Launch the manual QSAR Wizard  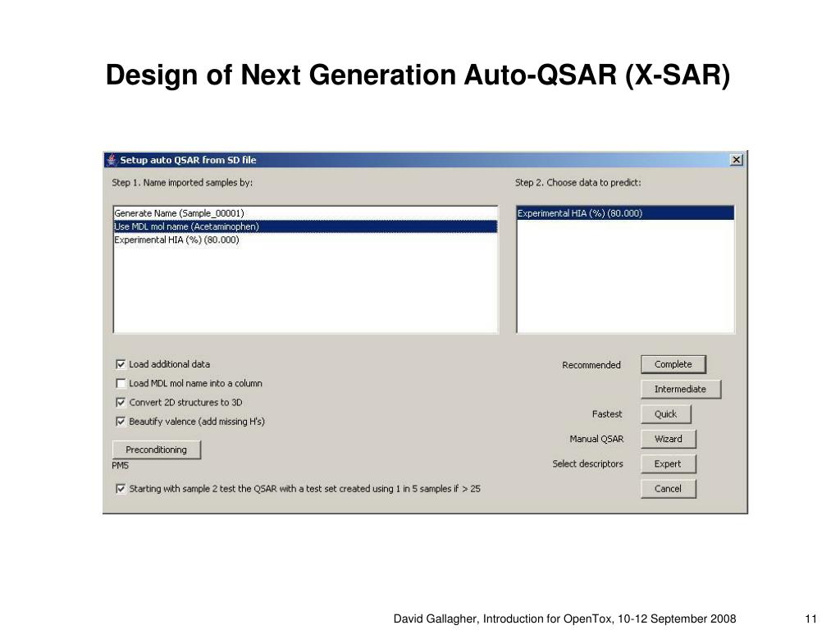(669, 439)
